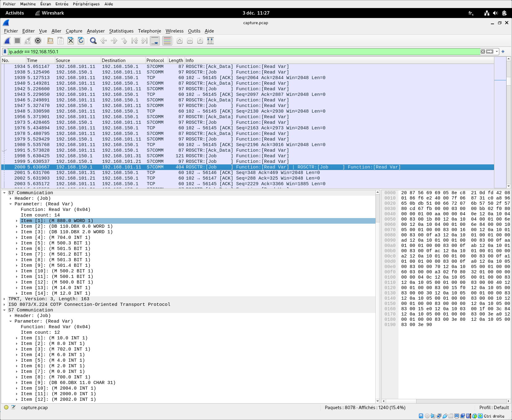Expand Item [2]: (DB 110.DBX 0.0 WORD 1)
Viewport: 512px width, 420px height.
pyautogui.click(x=17, y=226)
